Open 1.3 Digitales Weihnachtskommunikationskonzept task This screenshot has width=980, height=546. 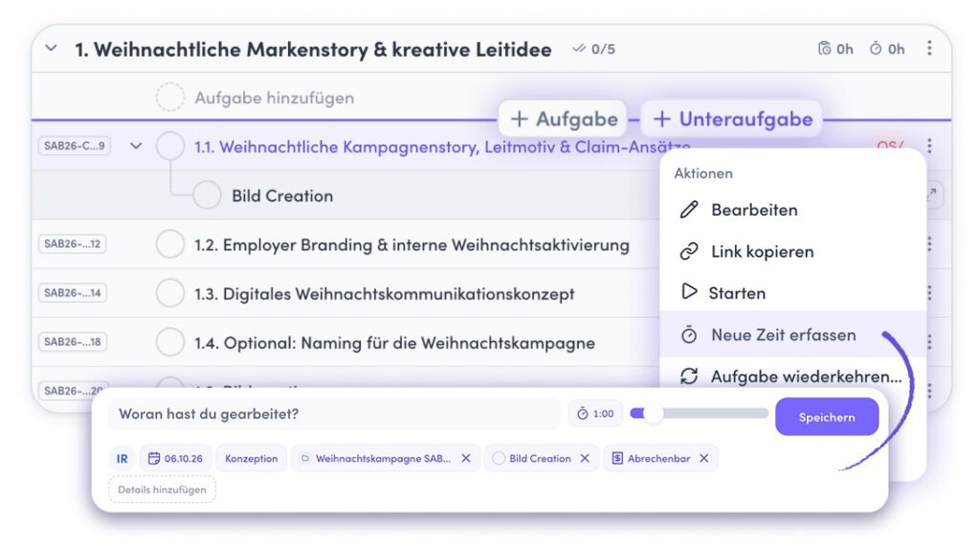384,294
